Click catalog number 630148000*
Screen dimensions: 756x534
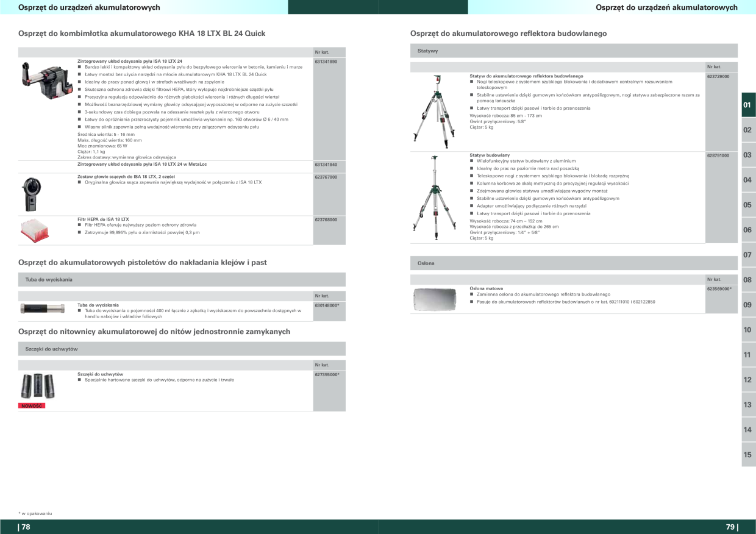click(327, 305)
